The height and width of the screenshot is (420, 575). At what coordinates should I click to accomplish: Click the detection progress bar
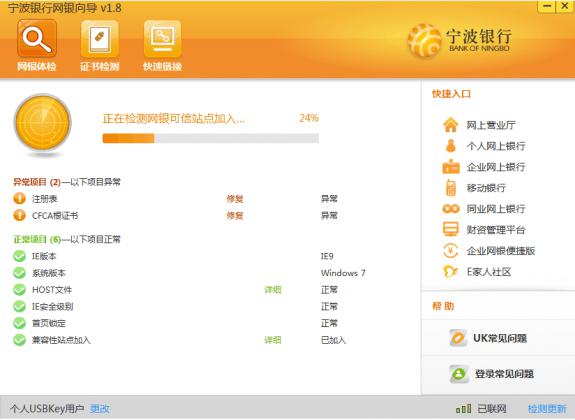[x=210, y=138]
